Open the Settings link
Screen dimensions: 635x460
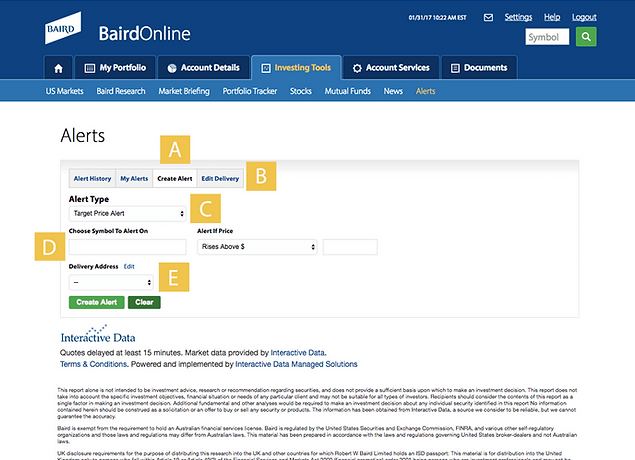coord(518,17)
